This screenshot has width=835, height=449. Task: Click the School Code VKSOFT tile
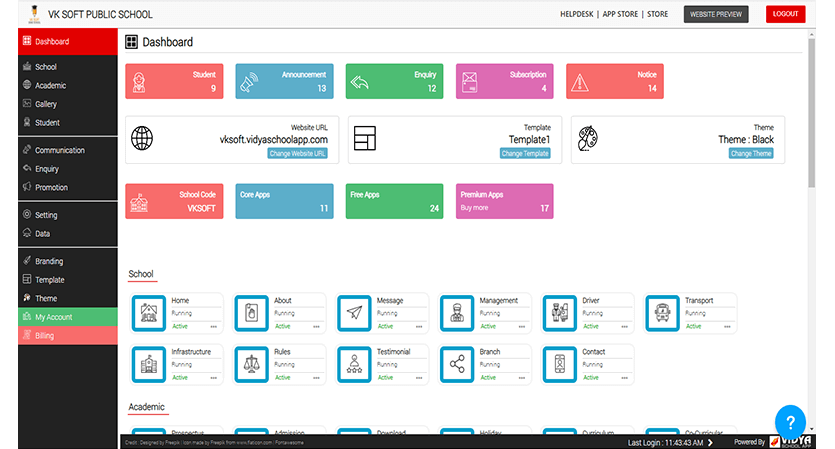click(x=174, y=201)
